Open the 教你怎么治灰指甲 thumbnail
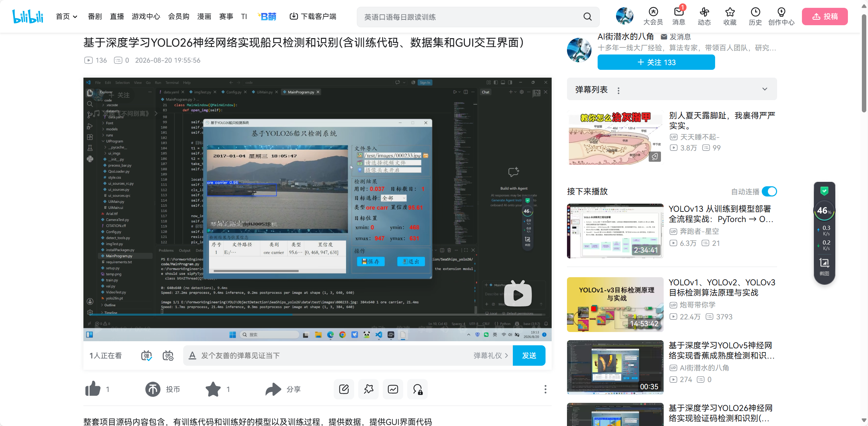This screenshot has width=868, height=426. (x=615, y=138)
